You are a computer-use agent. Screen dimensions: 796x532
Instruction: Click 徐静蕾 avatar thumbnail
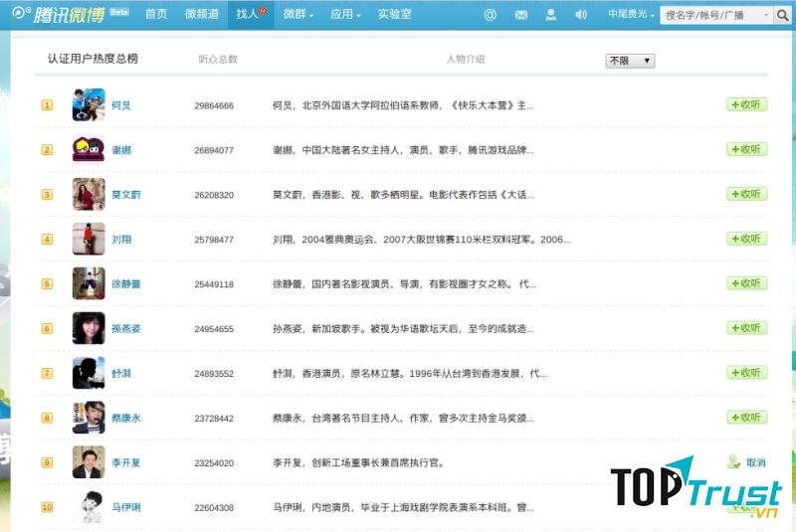coord(89,283)
